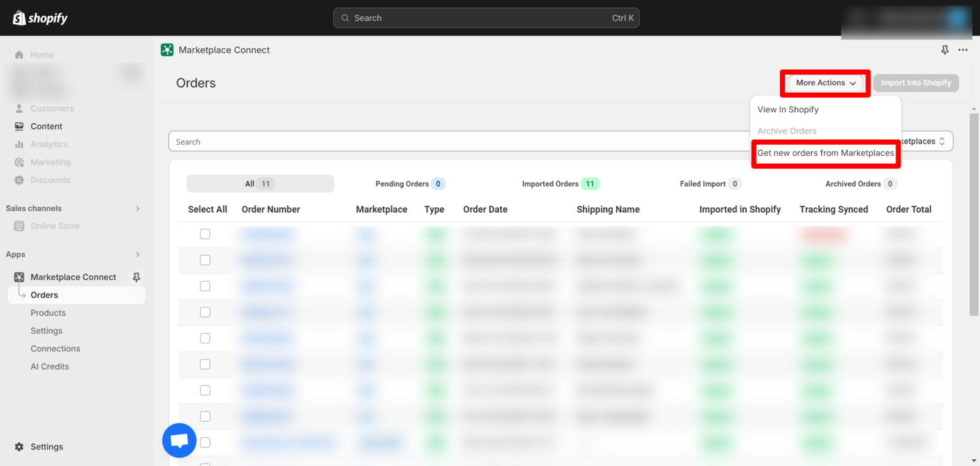980x466 pixels.
Task: Click the page vertical scrollbar thumb
Action: tap(974, 215)
